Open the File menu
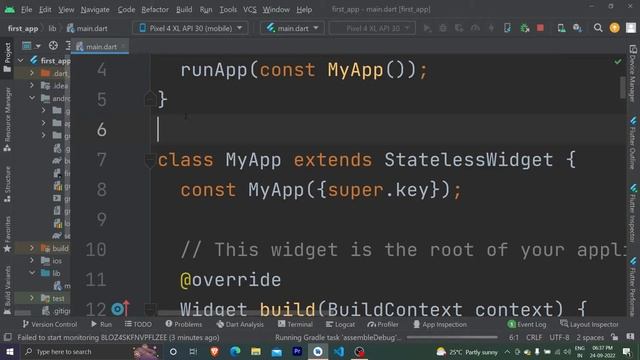 tap(27, 9)
